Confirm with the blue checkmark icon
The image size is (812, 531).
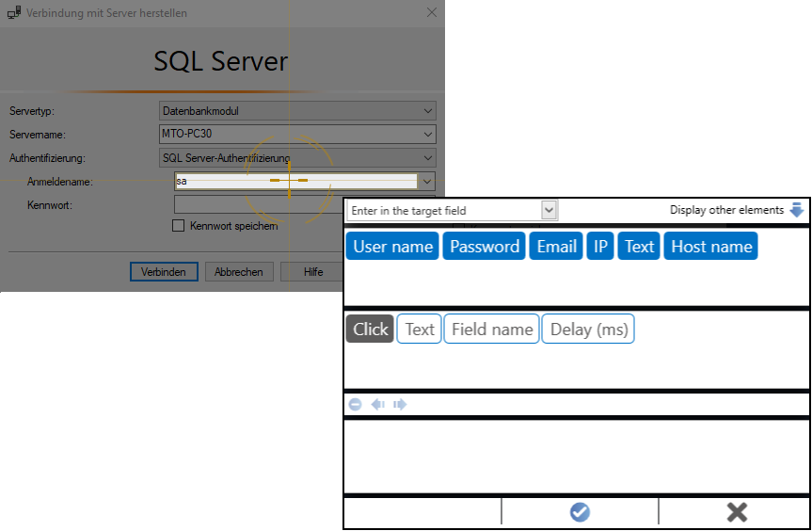pyautogui.click(x=580, y=512)
